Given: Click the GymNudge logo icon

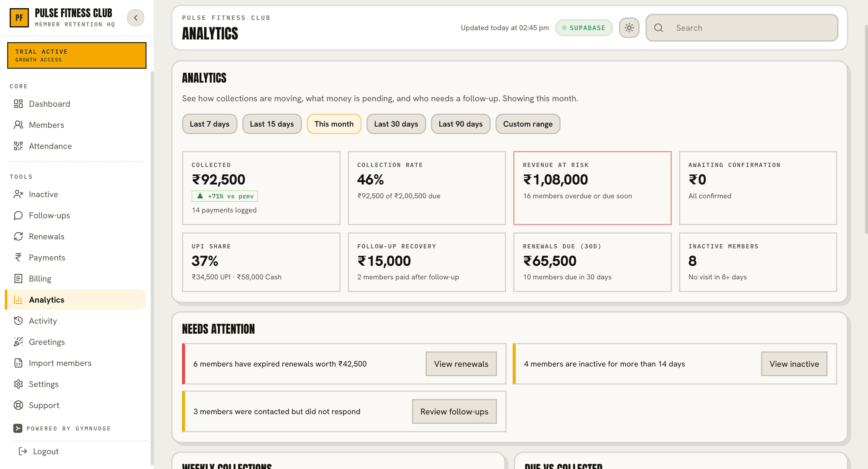Looking at the screenshot, I should [17, 428].
